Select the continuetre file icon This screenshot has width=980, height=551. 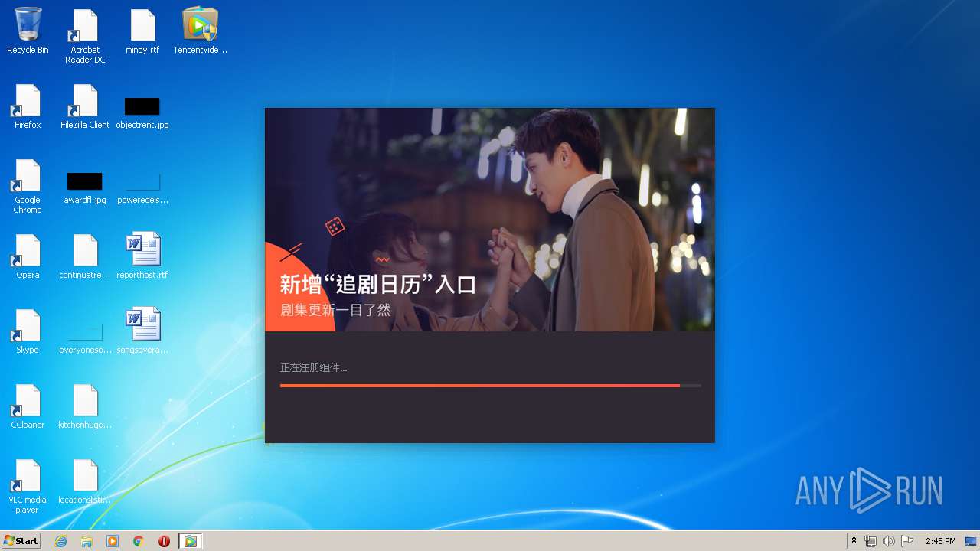85,256
